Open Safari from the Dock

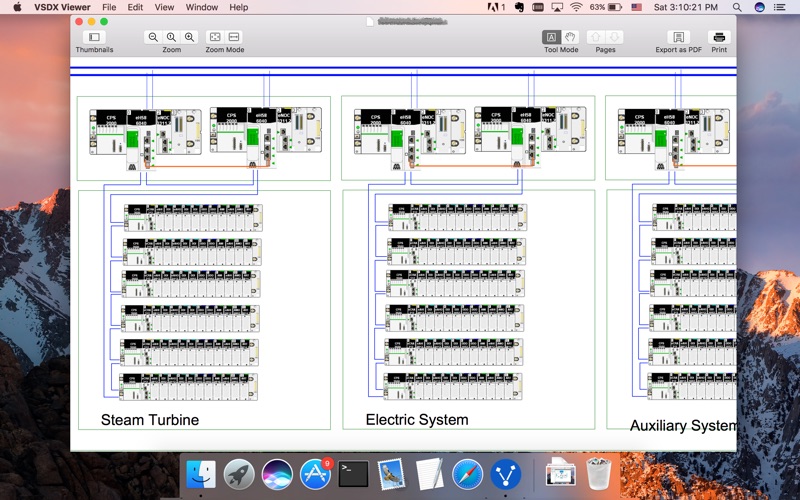point(467,474)
